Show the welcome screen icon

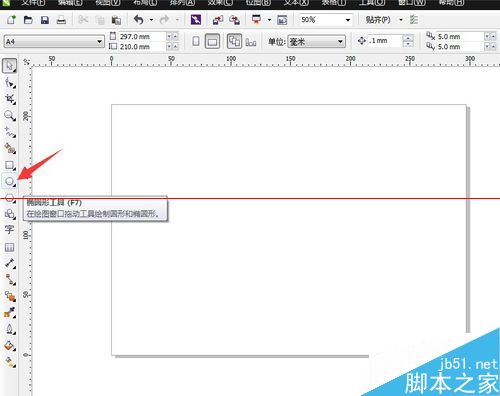[282, 20]
